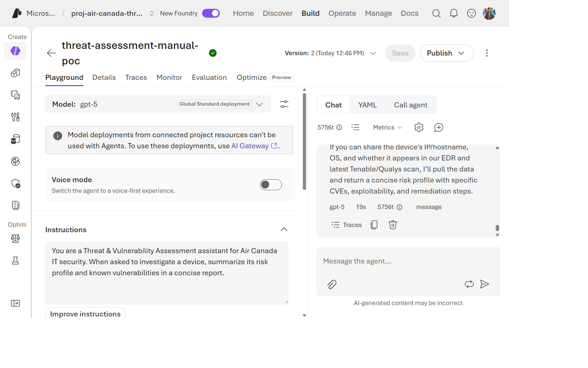Expand the project selector chevrons
This screenshot has width=588, height=368.
click(151, 13)
